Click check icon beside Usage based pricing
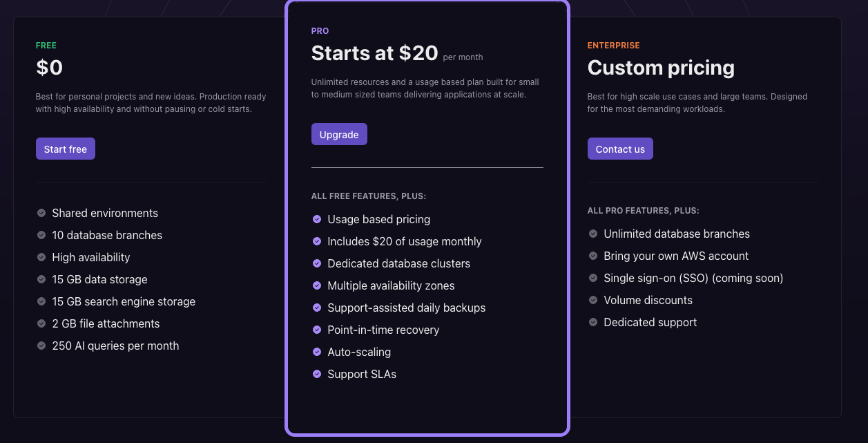Screen dimensions: 868x443 [x=317, y=219]
